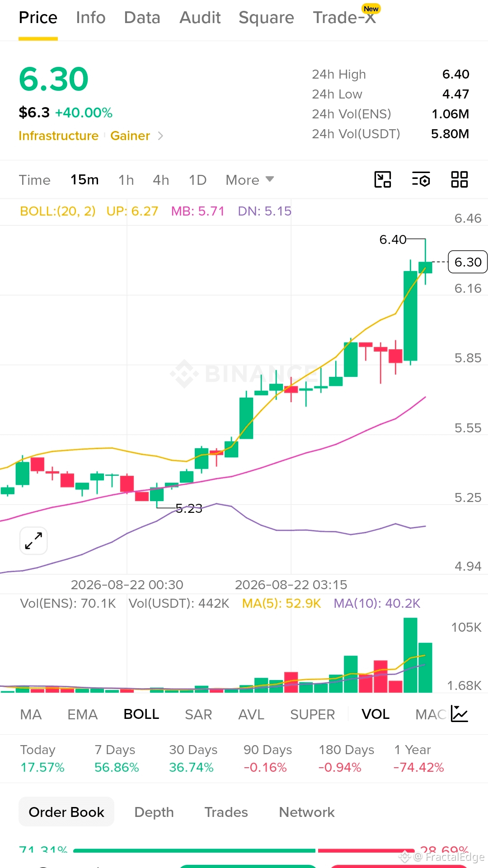Expand chart to fullscreen with arrows icon
This screenshot has height=868, width=488.
coord(33,540)
